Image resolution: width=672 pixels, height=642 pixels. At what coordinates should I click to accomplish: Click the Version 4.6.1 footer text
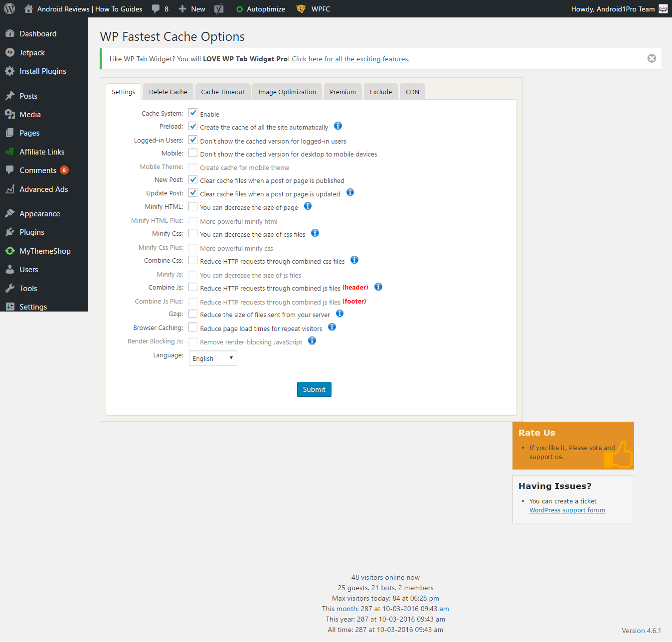click(642, 631)
